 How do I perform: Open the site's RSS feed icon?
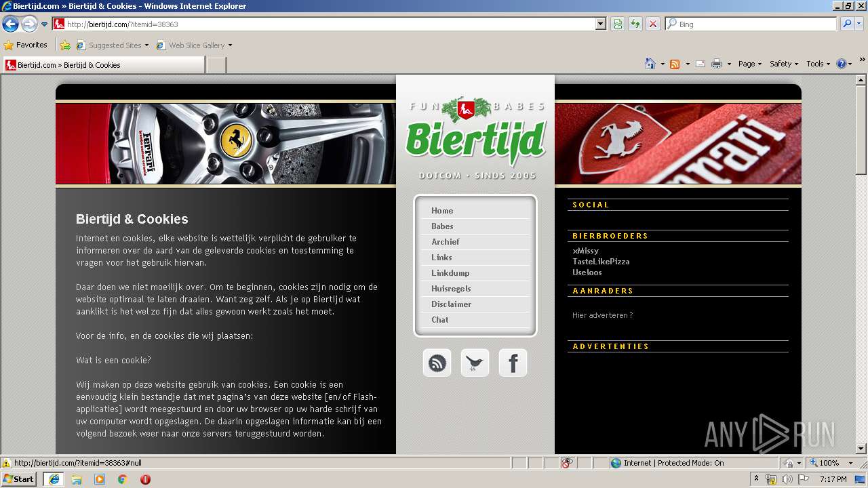coord(437,363)
